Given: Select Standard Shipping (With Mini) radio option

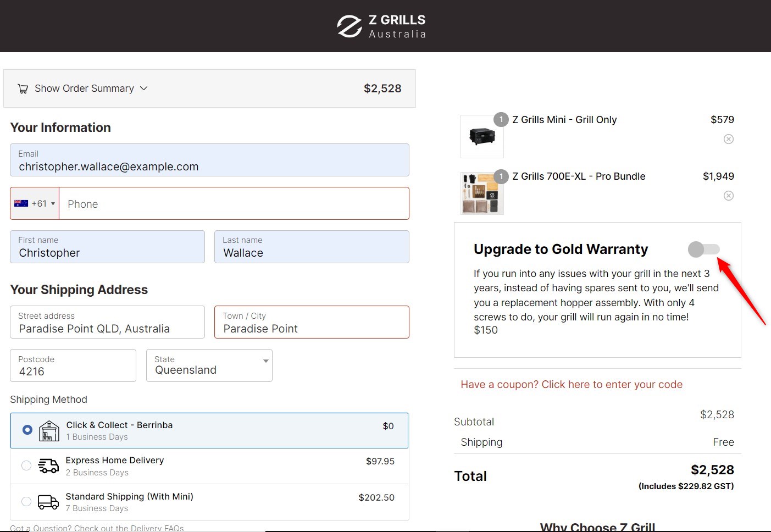Looking at the screenshot, I should tap(26, 501).
